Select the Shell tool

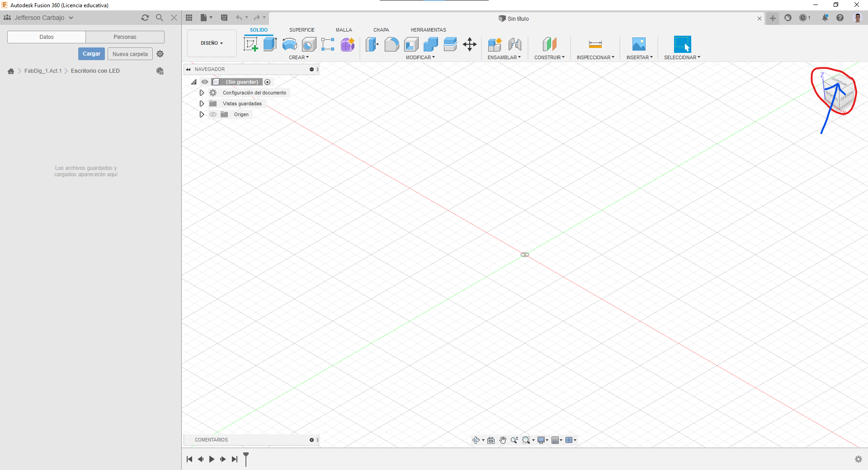point(411,44)
